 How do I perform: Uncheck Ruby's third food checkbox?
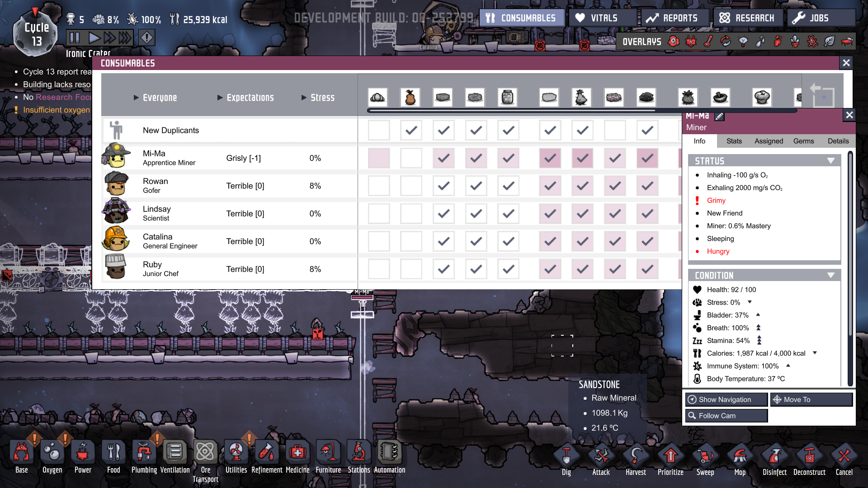coord(443,269)
